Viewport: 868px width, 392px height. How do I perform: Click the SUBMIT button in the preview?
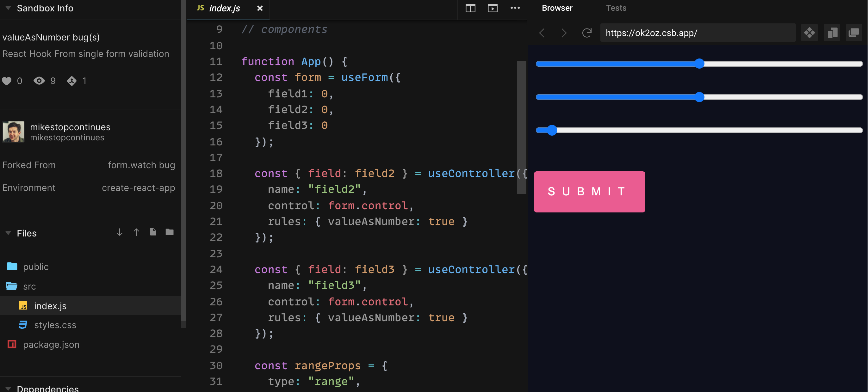[589, 192]
